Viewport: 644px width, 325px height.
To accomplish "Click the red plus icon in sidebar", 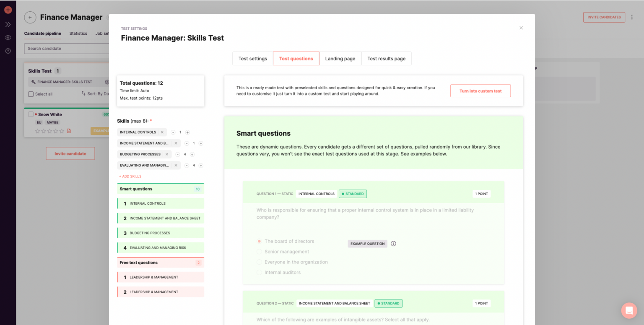I will [8, 9].
